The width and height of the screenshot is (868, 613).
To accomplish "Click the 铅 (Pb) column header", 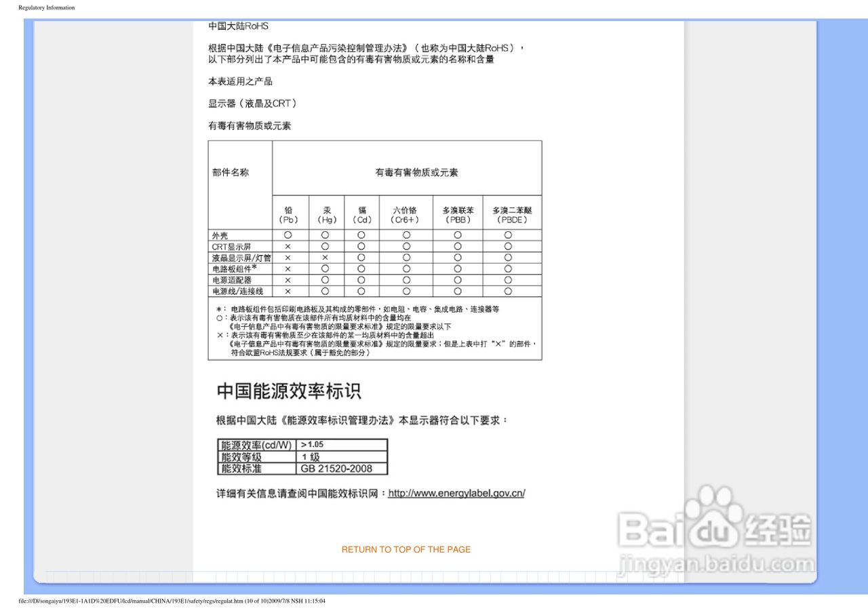I will coord(289,214).
